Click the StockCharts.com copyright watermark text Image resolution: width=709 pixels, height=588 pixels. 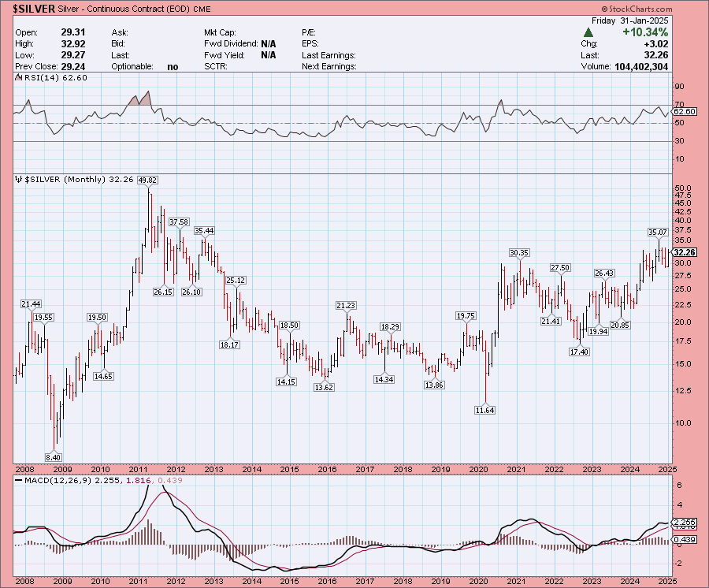[x=637, y=9]
